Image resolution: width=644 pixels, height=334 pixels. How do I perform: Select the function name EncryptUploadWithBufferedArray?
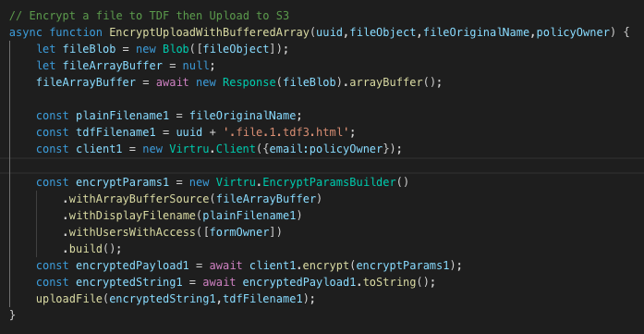pos(209,32)
